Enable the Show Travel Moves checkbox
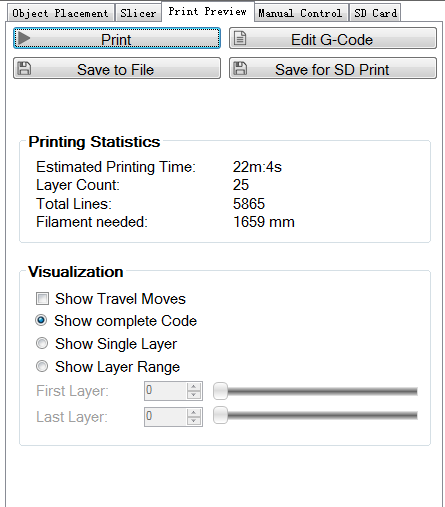The image size is (445, 507). [42, 299]
